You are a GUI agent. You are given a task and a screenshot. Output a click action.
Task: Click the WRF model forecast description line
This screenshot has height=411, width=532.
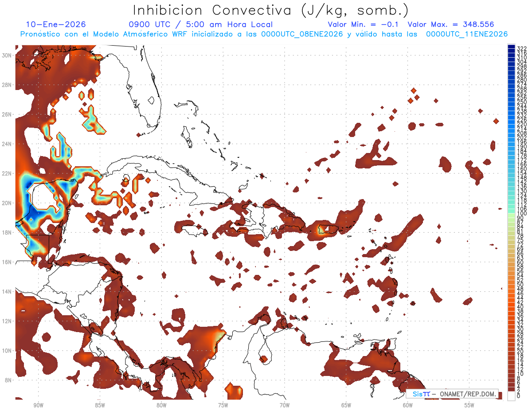[264, 34]
